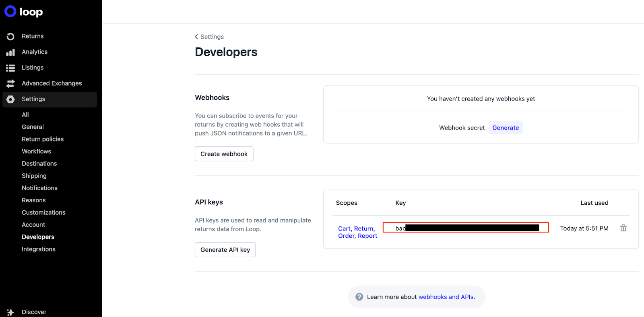
Task: Click the no webhooks created message
Action: (x=481, y=99)
